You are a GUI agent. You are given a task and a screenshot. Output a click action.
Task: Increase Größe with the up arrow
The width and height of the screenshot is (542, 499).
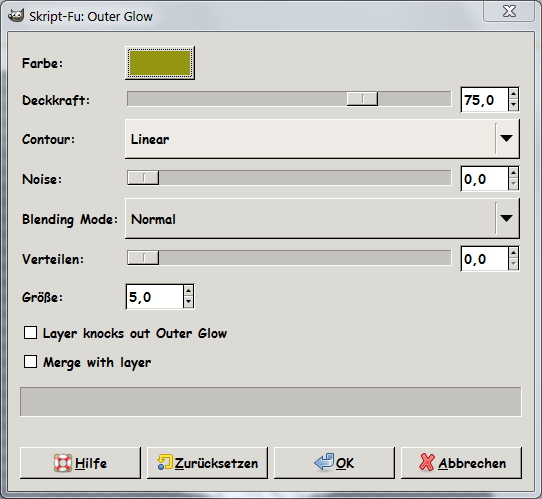tap(188, 291)
